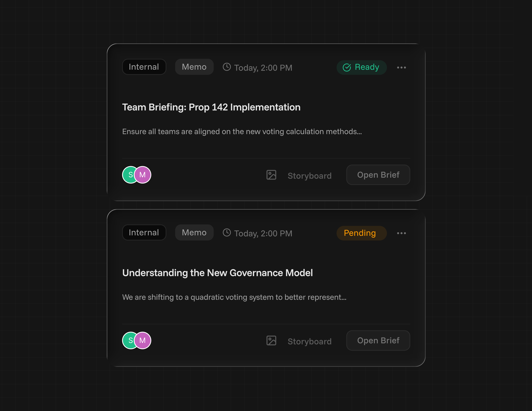Open the more options menu on the Governance Model card
Viewport: 532px width, 411px height.
tap(401, 233)
